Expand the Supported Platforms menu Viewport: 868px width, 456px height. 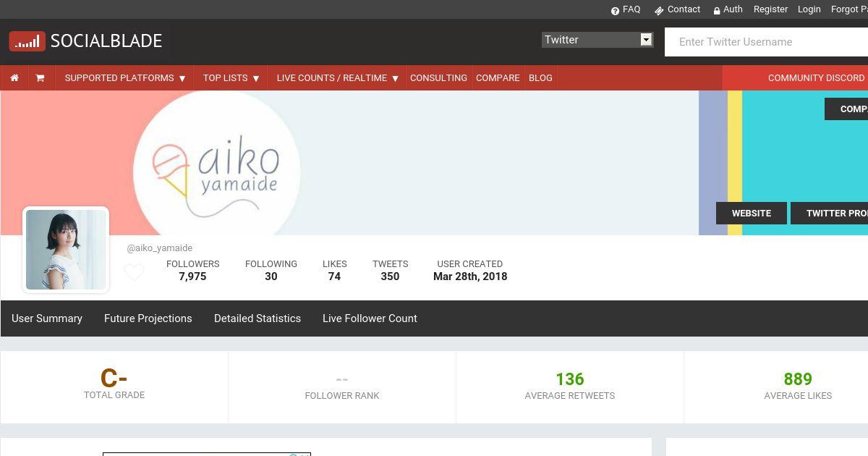tap(125, 78)
